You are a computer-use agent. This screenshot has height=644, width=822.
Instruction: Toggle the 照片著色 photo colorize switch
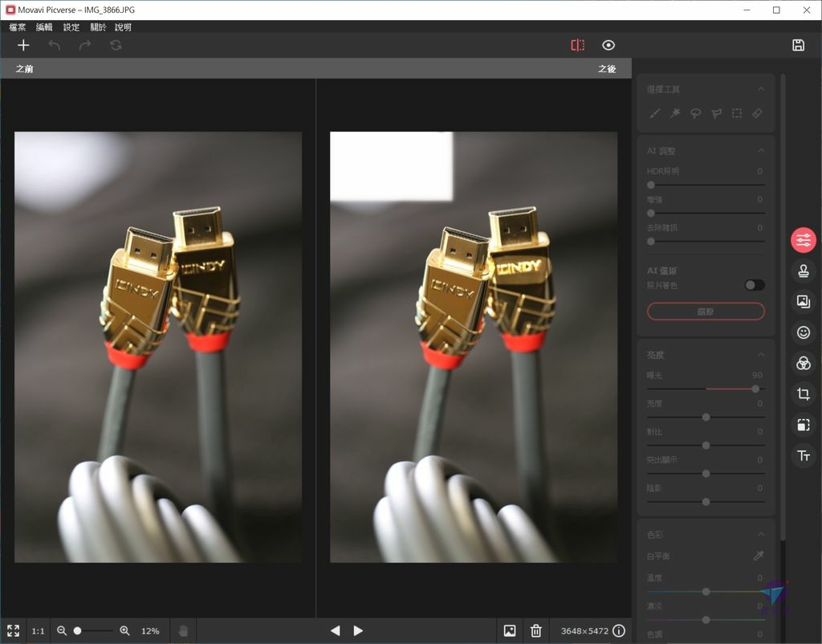click(x=755, y=285)
